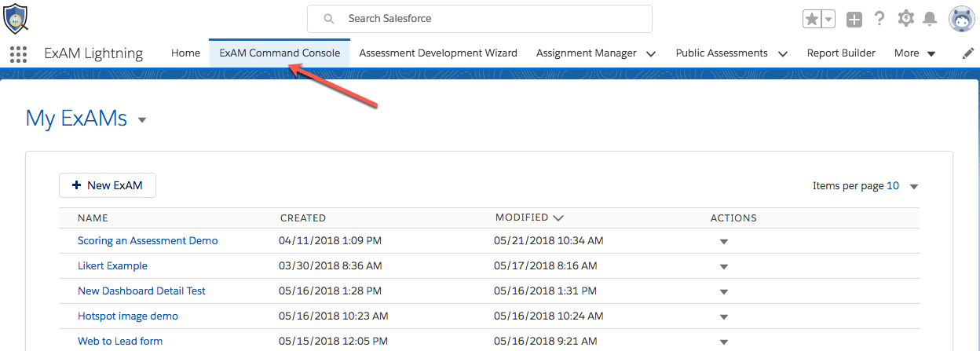This screenshot has height=351, width=980.
Task: Click the created date 04/11/2018 1:09 PM
Action: click(x=331, y=240)
